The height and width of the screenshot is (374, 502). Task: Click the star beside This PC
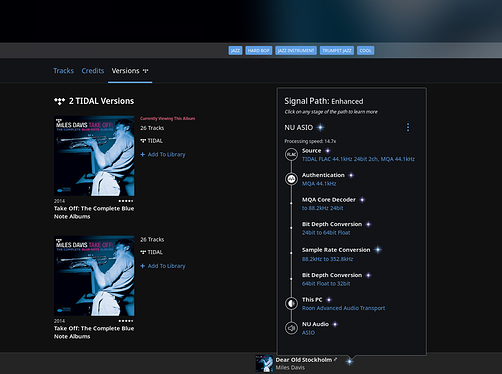[329, 300]
